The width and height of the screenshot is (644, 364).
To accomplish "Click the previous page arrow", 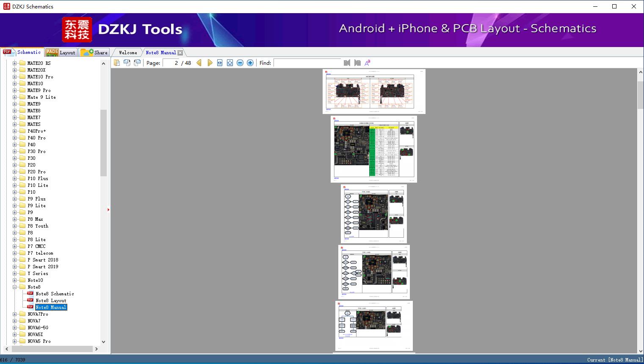I will coord(199,63).
